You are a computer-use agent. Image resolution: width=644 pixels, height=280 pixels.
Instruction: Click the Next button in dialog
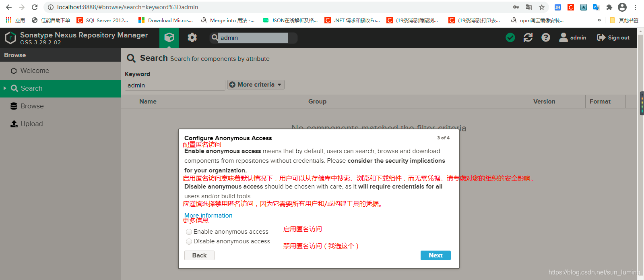[436, 255]
